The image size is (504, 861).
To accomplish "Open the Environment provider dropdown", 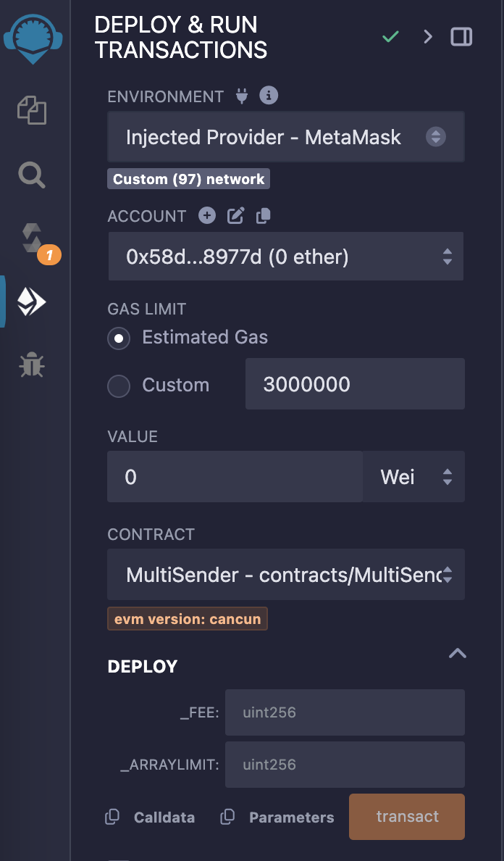I will pos(286,137).
